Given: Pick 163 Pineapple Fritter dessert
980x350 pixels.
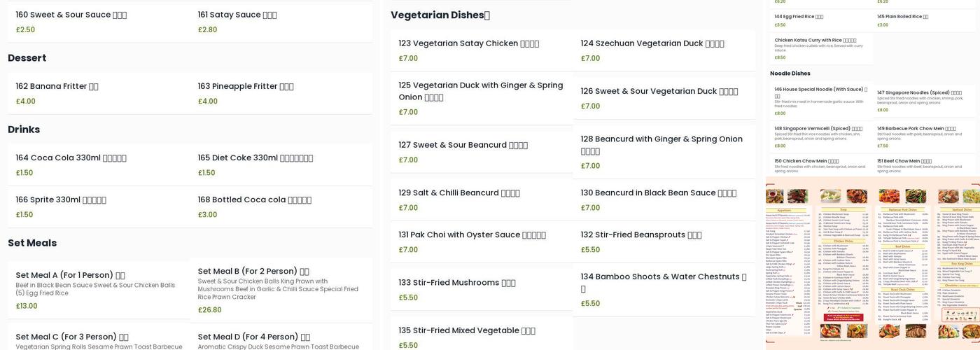Looking at the screenshot, I should click(245, 86).
